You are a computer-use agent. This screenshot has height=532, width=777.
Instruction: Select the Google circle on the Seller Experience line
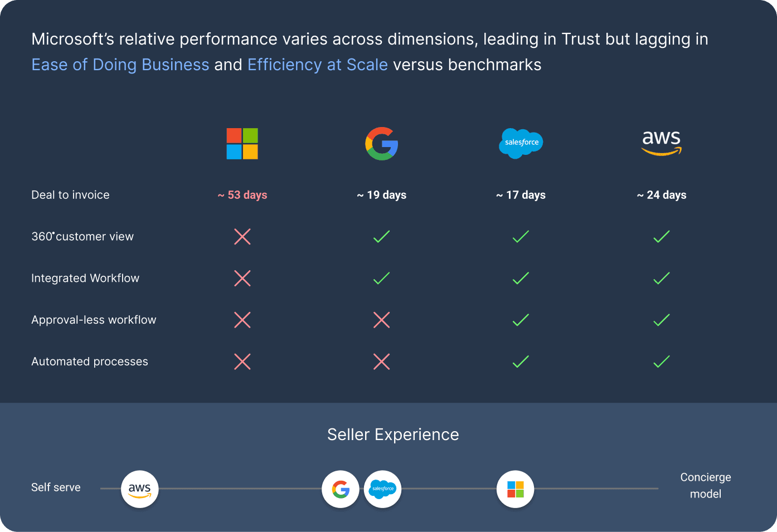[x=341, y=489]
